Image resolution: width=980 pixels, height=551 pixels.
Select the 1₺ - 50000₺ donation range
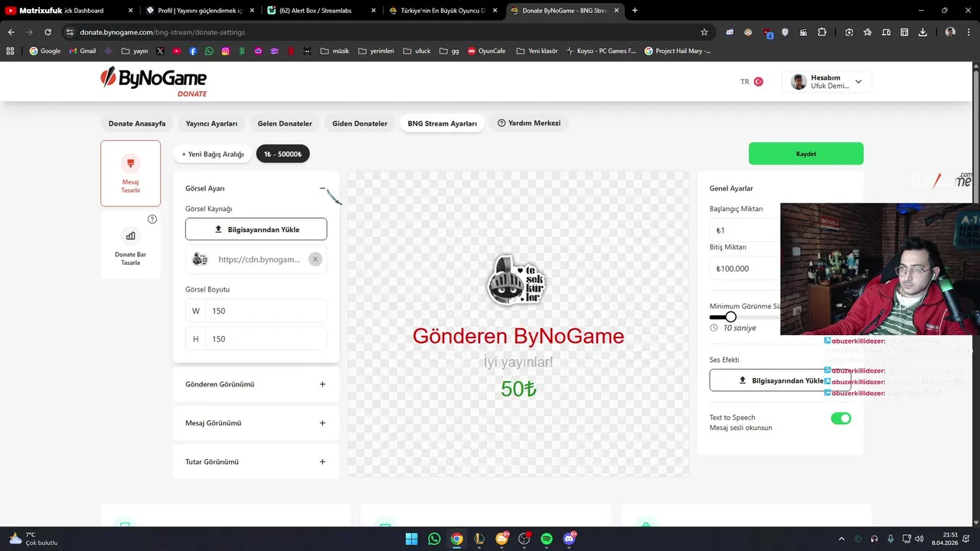[283, 154]
